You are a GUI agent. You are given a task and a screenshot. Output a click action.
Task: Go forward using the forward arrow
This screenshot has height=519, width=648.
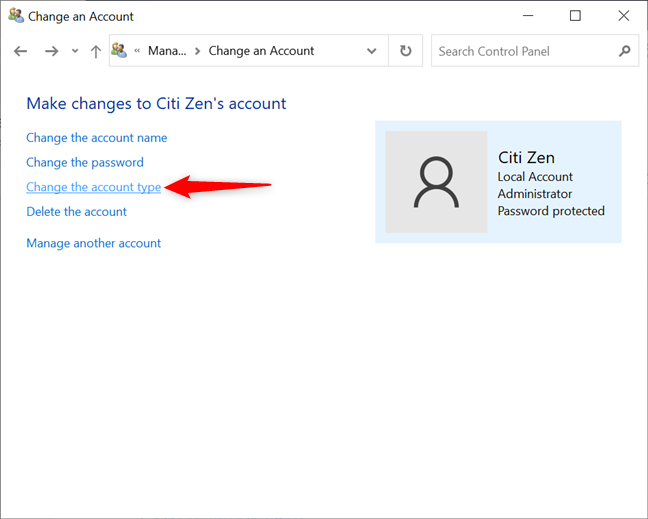[52, 51]
